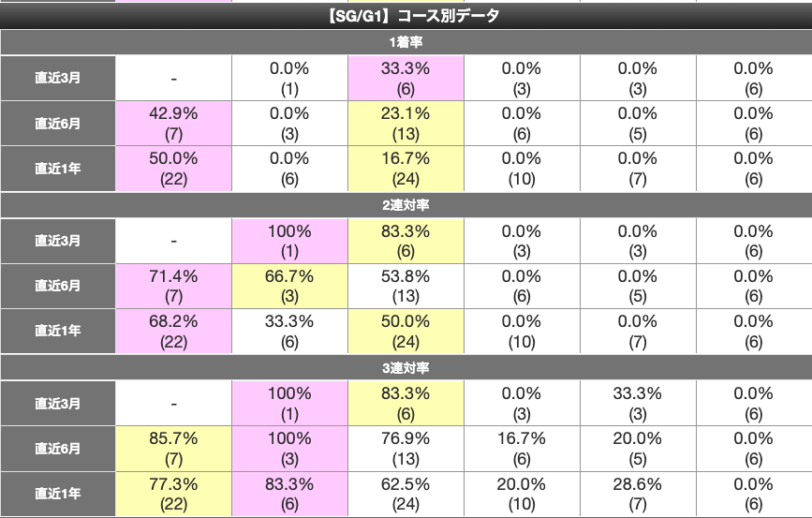Select the yellow 77.3% (22) cell
This screenshot has width=812, height=518.
[173, 494]
